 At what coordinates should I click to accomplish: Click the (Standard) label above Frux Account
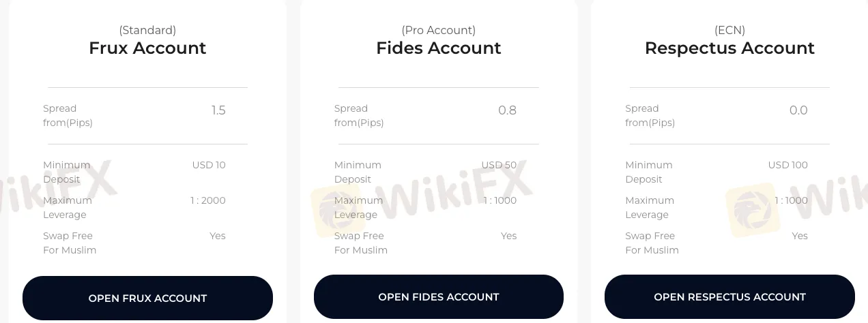147,30
